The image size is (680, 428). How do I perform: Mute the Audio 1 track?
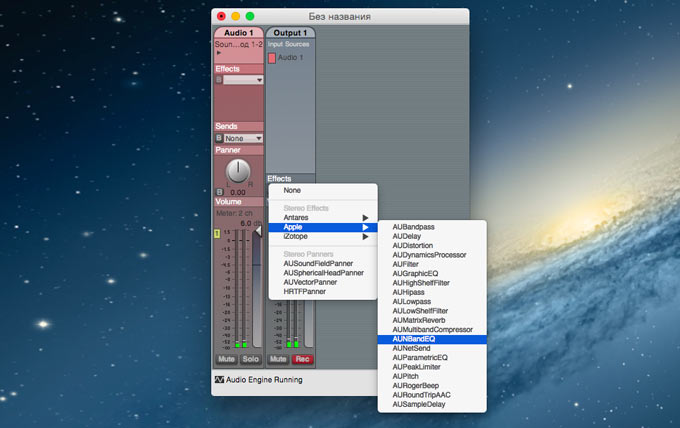pyautogui.click(x=226, y=358)
